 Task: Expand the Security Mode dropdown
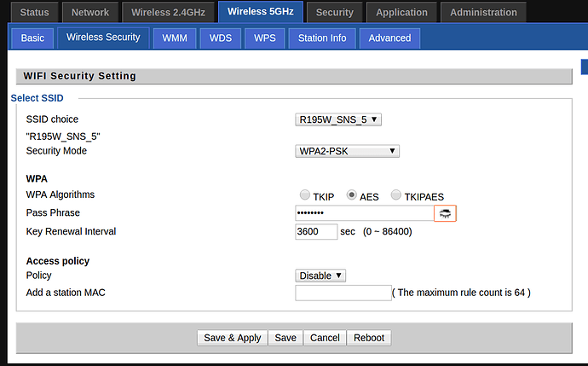coord(347,151)
